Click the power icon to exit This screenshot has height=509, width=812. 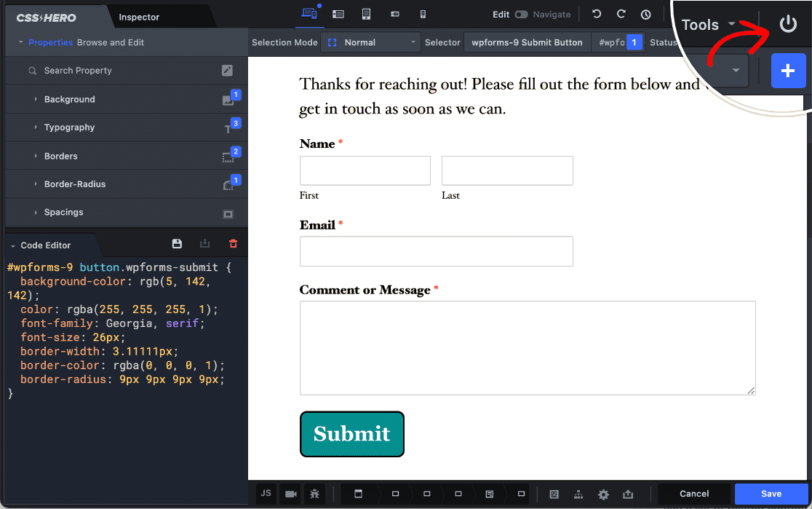tap(788, 24)
